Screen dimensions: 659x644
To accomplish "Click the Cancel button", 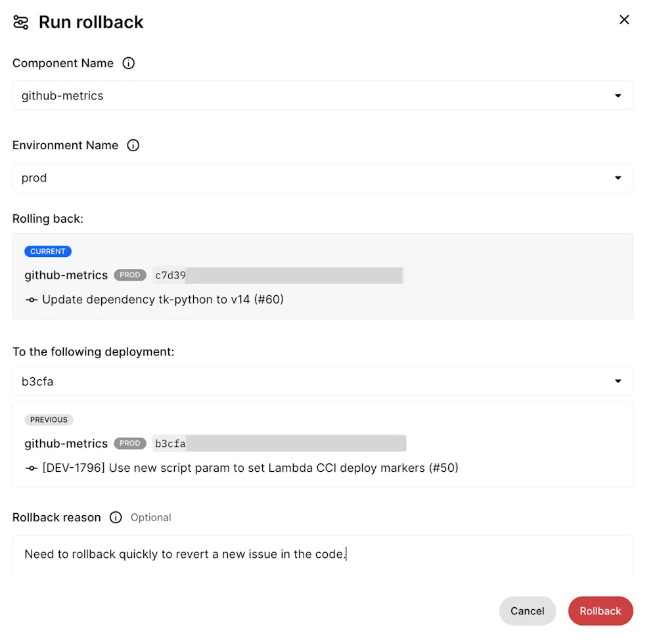I will tap(527, 610).
